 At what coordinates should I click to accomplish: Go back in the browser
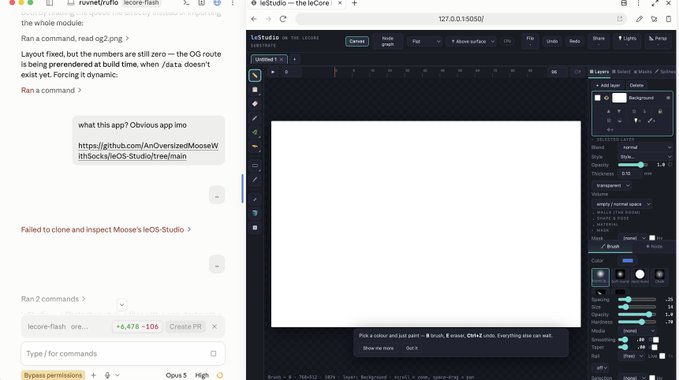(254, 19)
